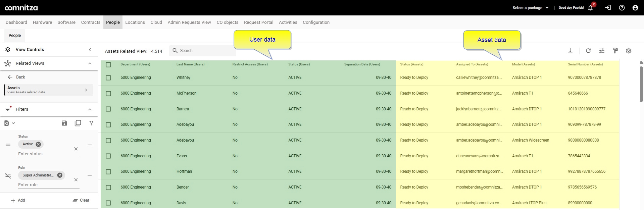Screen dimensions: 644x210
Task: Open the Software menu
Action: pos(66,22)
